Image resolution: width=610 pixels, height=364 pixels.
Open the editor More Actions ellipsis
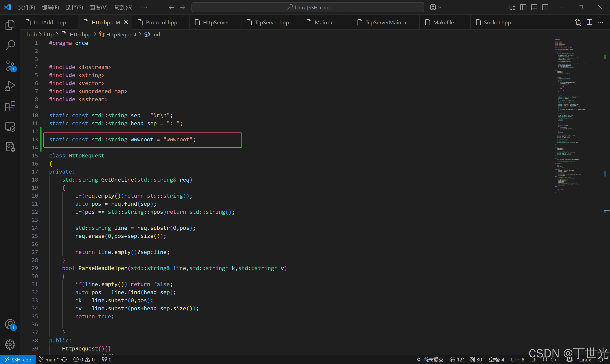tap(600, 22)
